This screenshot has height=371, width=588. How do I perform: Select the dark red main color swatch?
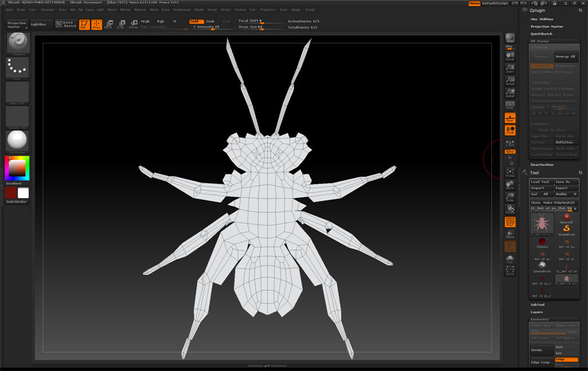(x=11, y=193)
